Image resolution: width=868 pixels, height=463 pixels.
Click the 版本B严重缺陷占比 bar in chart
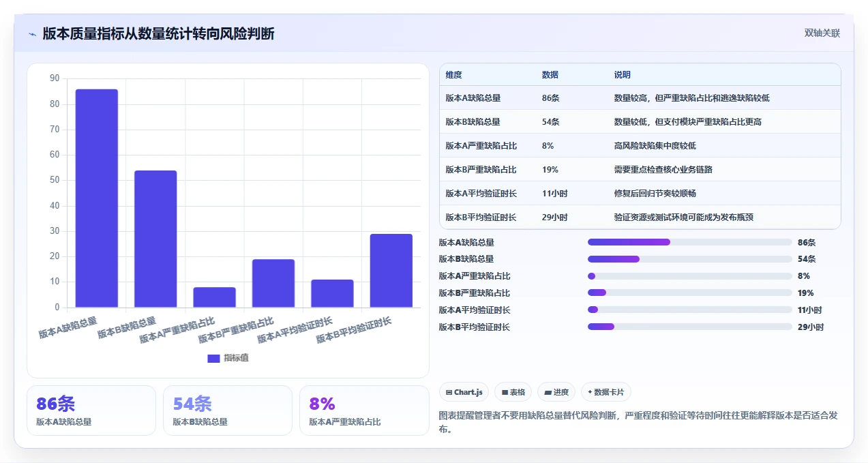click(x=273, y=283)
